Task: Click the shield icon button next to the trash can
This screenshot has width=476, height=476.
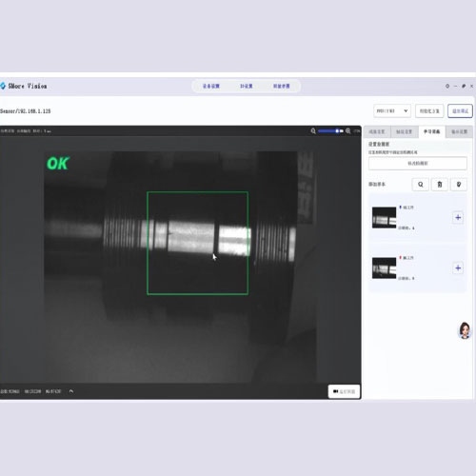Action: 459,185
